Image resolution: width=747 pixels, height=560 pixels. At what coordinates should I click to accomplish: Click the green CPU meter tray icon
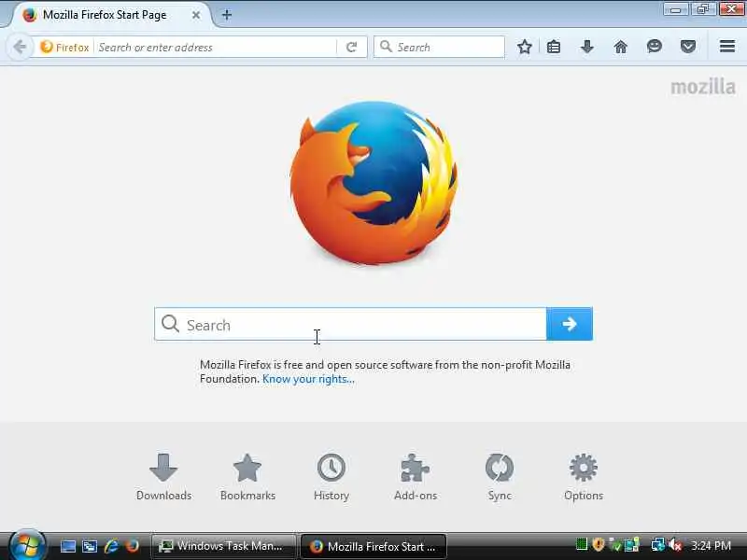pyautogui.click(x=581, y=544)
